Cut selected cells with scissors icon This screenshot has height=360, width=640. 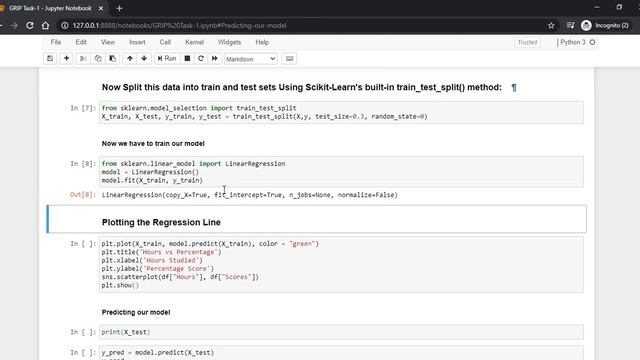coord(83,59)
